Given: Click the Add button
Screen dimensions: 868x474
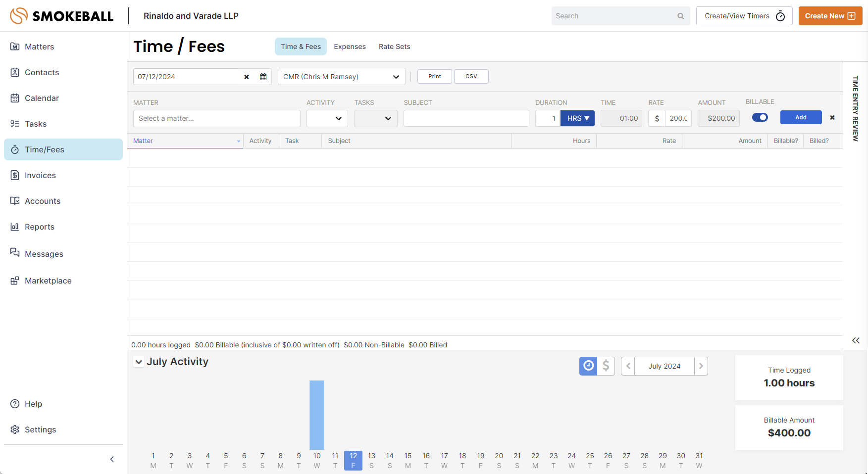Looking at the screenshot, I should [801, 117].
